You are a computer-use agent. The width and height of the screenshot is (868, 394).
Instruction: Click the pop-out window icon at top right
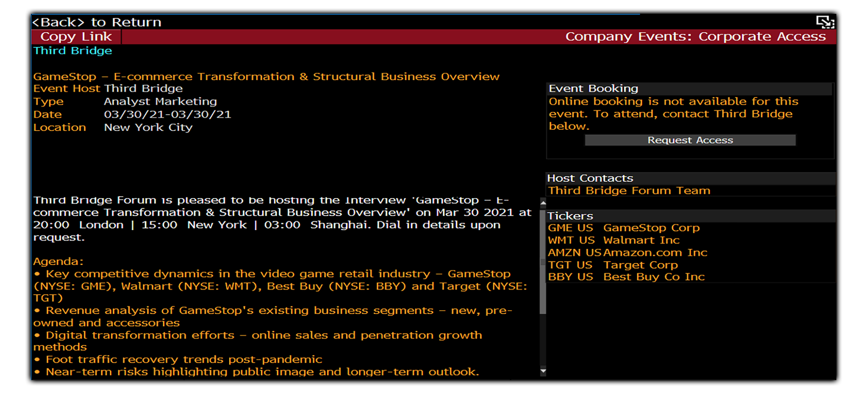[x=825, y=22]
